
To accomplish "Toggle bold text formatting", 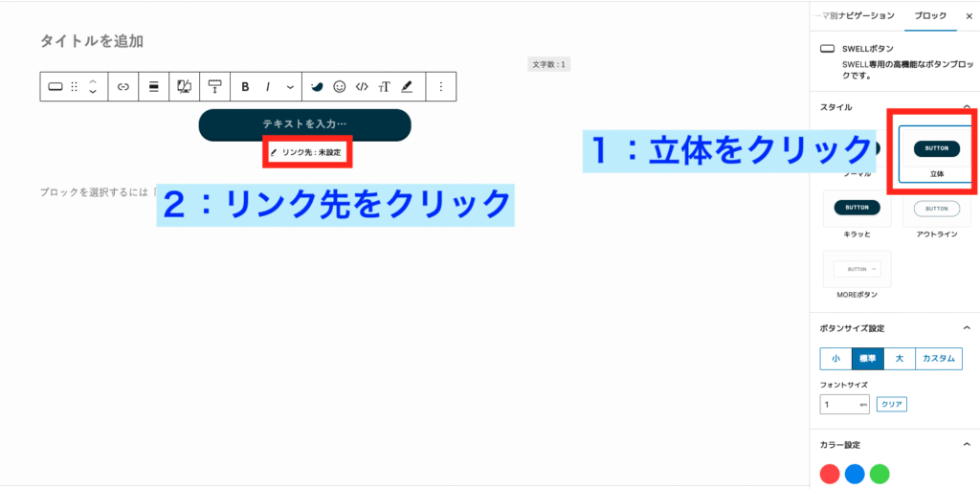I will coord(245,87).
